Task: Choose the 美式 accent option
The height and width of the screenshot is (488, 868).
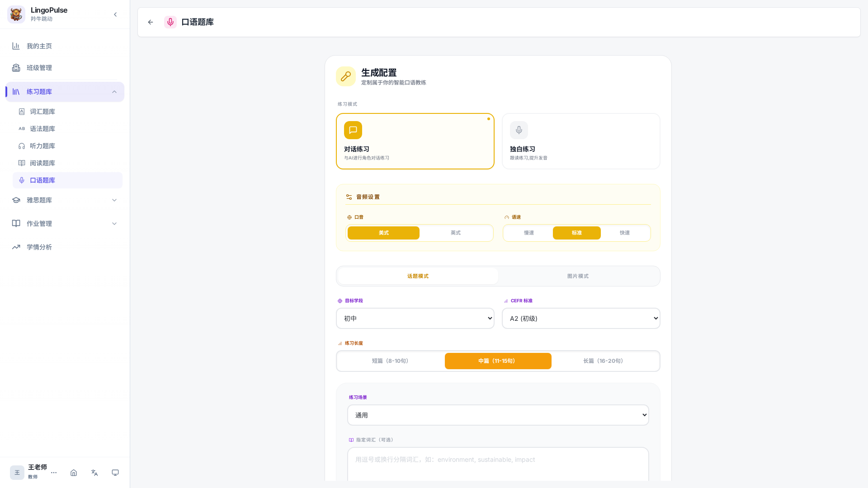Action: tap(383, 233)
